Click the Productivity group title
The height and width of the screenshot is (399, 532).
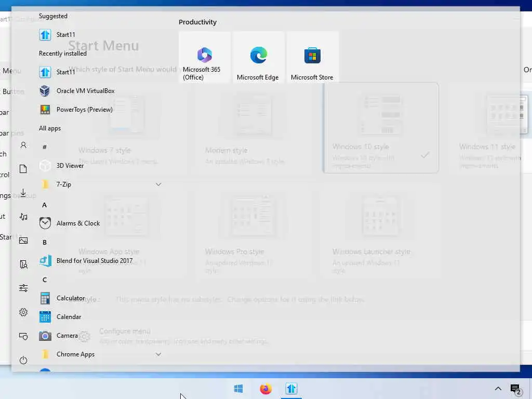click(x=197, y=22)
